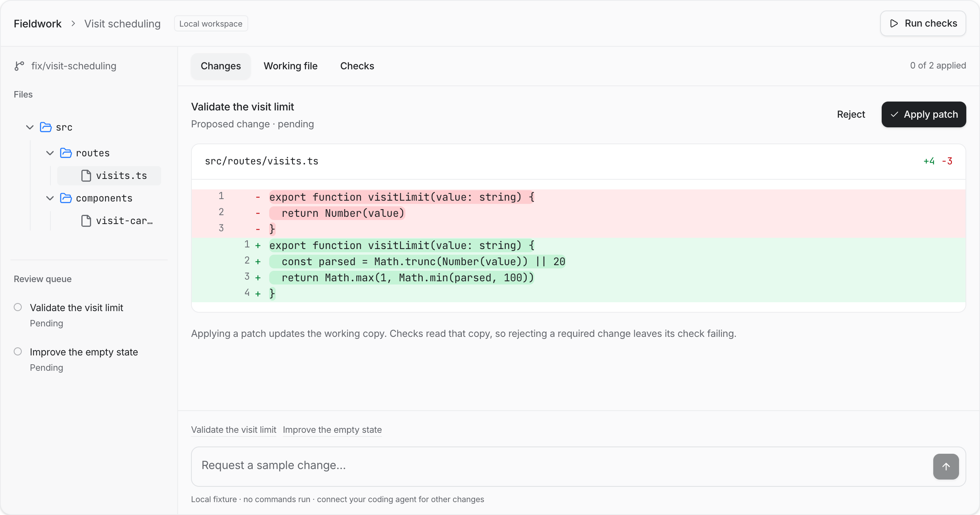
Task: Click the src/routes/visits.ts file path header
Action: pyautogui.click(x=262, y=161)
